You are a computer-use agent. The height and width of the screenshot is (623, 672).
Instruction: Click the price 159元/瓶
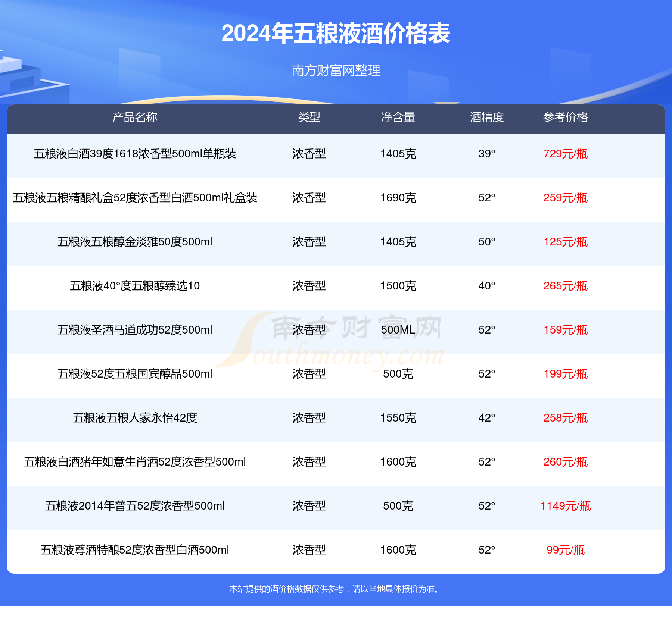click(566, 330)
